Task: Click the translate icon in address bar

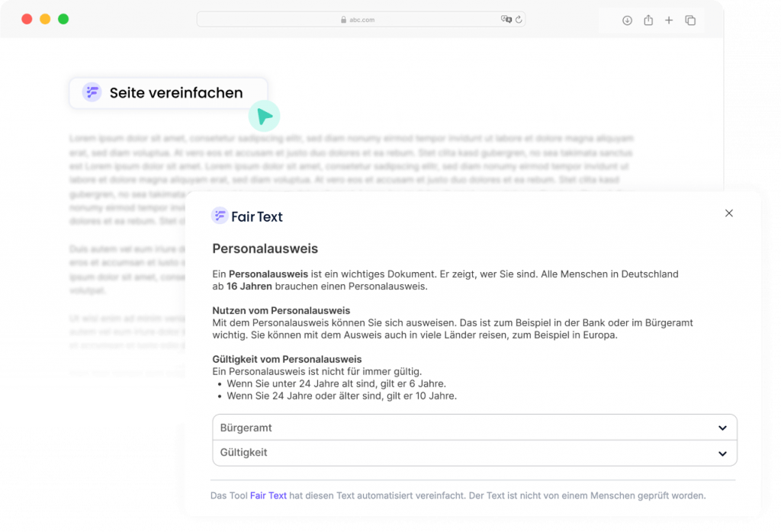Action: pyautogui.click(x=506, y=19)
